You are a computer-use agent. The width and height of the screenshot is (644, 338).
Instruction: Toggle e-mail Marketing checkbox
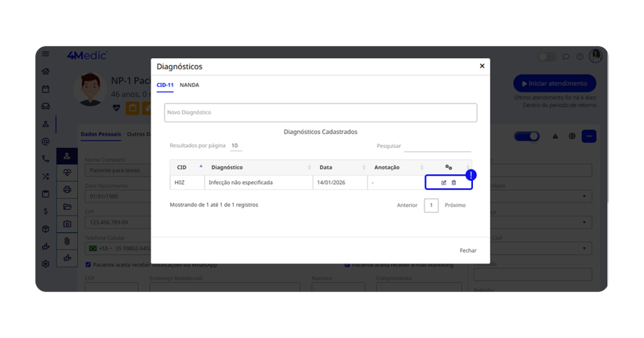[x=347, y=265]
